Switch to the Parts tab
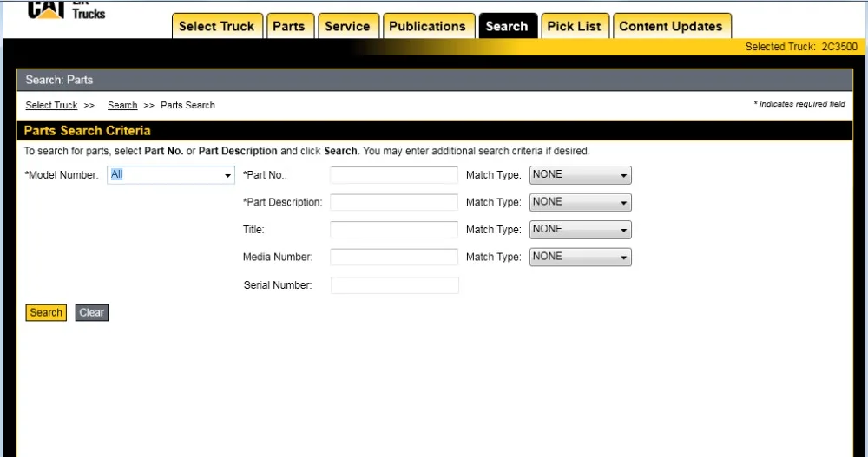This screenshot has width=868, height=457. (288, 26)
